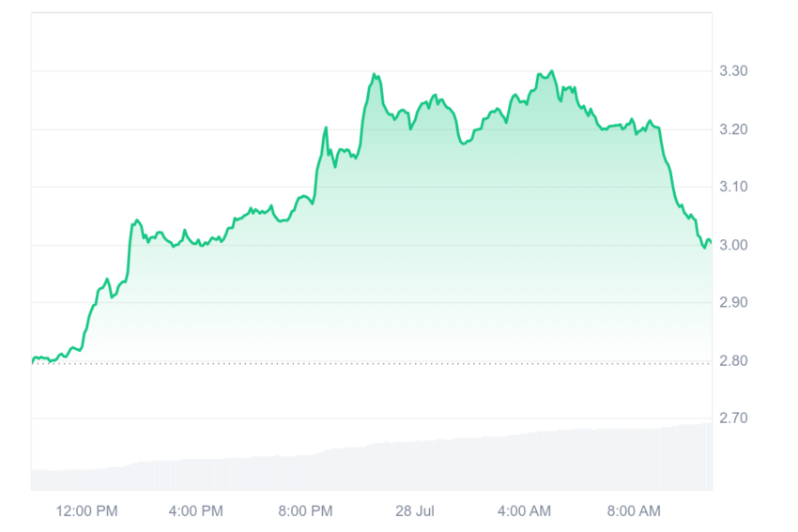798x532 pixels.
Task: Click the price spike just after 8:00 PM
Action: click(x=326, y=128)
